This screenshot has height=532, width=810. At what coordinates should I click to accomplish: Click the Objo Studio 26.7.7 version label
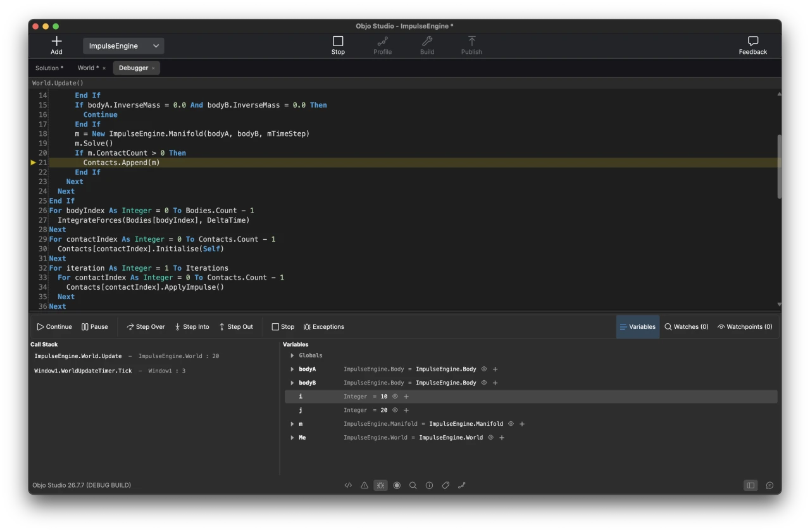tap(82, 486)
